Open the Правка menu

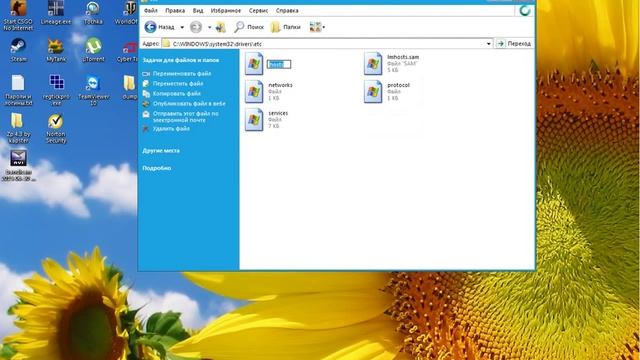[x=175, y=10]
